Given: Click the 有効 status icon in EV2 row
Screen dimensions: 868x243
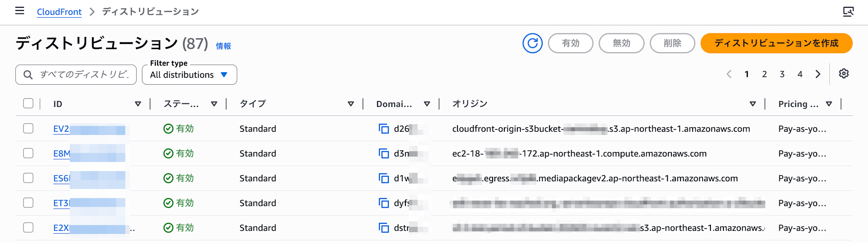Looking at the screenshot, I should (168, 129).
